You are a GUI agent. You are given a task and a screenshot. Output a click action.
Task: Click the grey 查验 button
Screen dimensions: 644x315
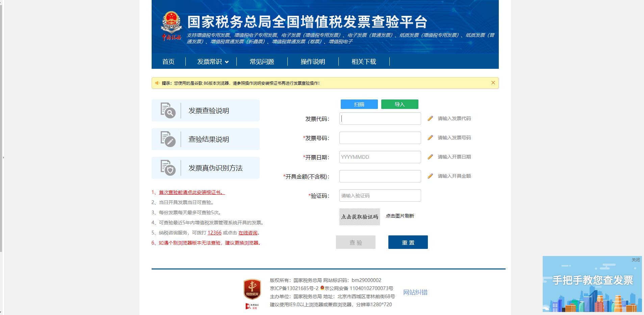coord(356,242)
